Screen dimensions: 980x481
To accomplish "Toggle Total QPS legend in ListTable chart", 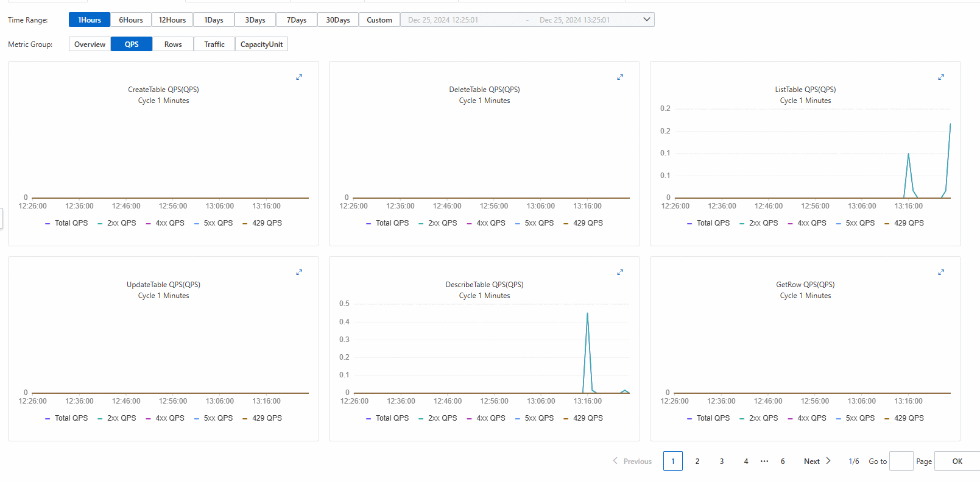I will pos(708,223).
